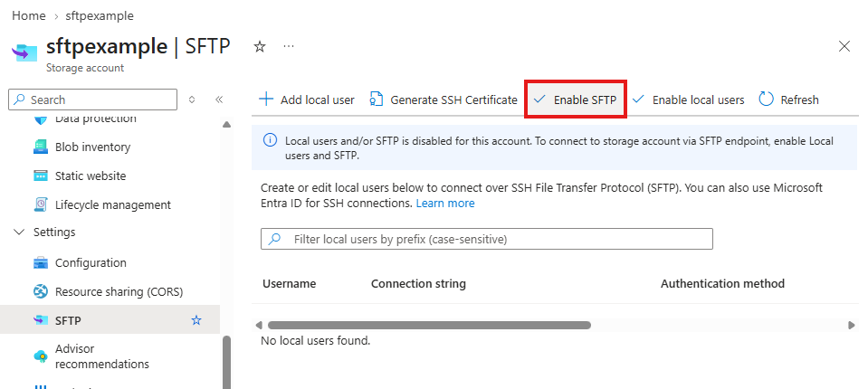Image resolution: width=868 pixels, height=389 pixels.
Task: Click the storage account icon by the title
Action: click(x=24, y=52)
